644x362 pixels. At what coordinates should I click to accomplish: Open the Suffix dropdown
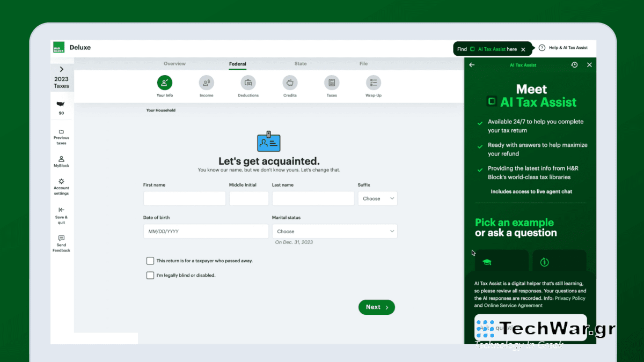(377, 198)
